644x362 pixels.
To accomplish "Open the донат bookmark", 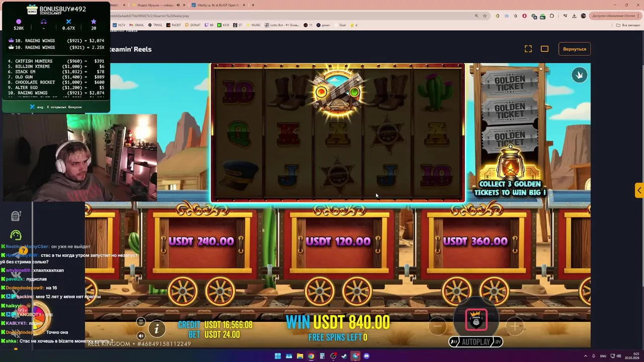I will [x=324, y=25].
